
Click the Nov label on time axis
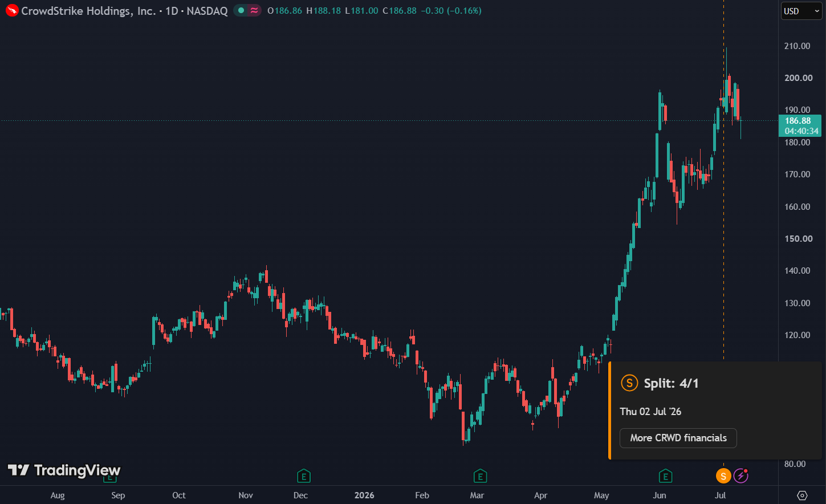246,495
